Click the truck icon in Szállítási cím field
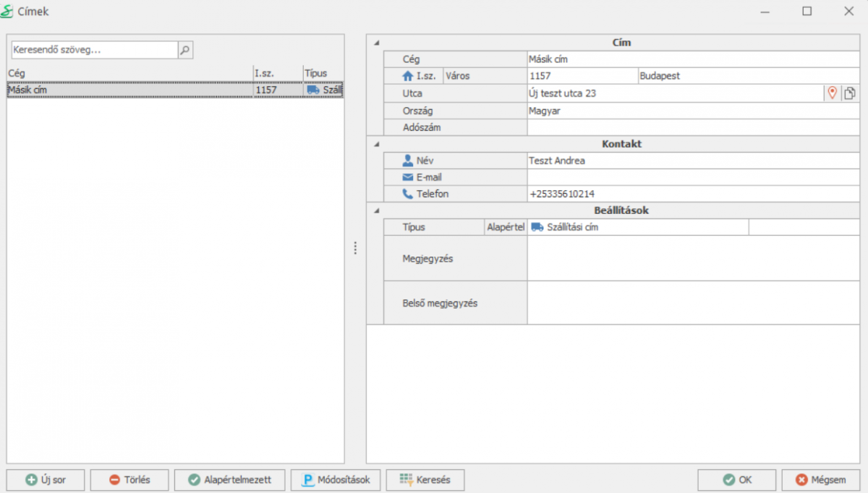This screenshot has width=868, height=493. (x=537, y=227)
